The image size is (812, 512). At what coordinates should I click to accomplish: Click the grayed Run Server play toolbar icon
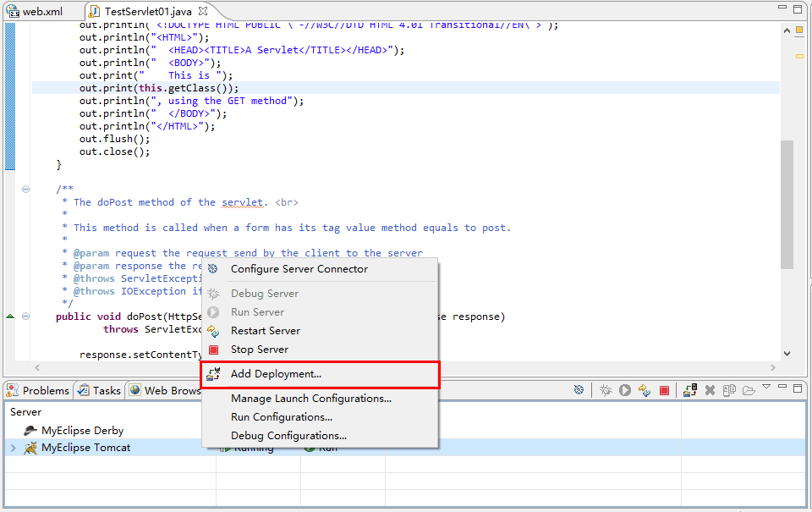pyautogui.click(x=625, y=390)
